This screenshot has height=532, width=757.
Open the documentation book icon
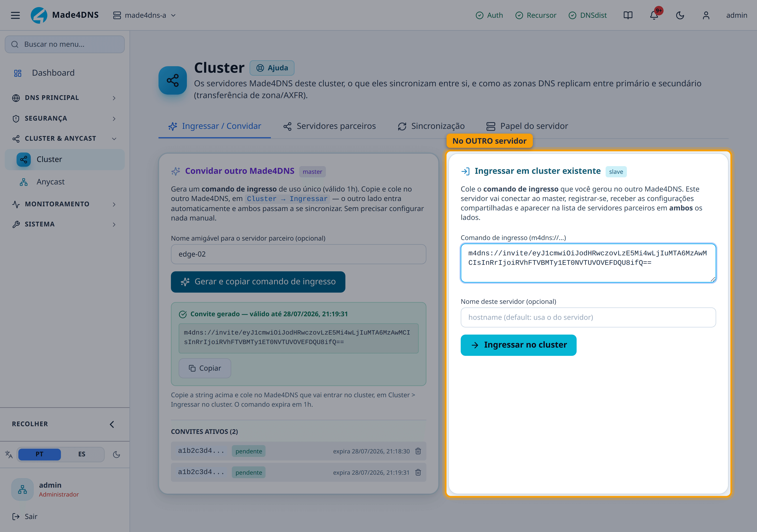point(628,16)
